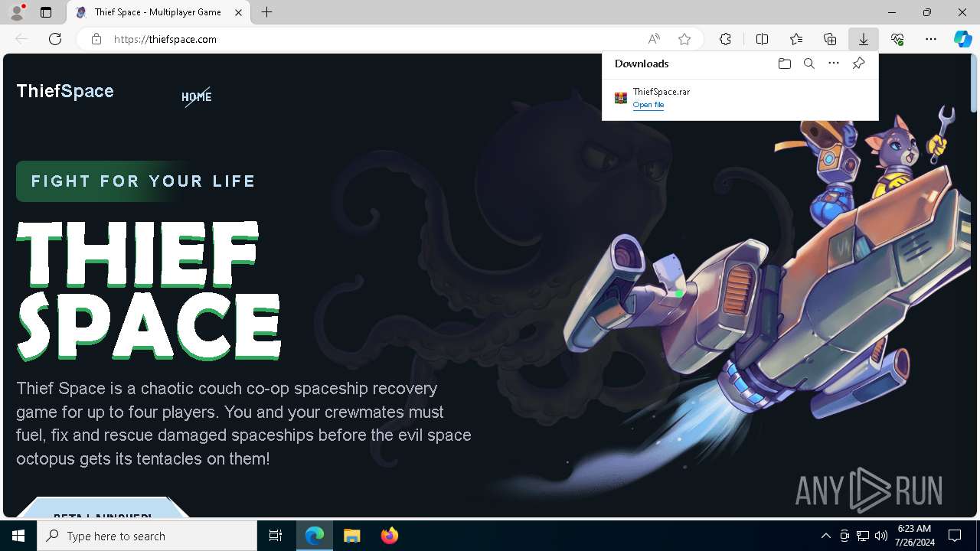Open the Windows Start menu
Viewport: 980px width, 551px height.
(x=18, y=536)
